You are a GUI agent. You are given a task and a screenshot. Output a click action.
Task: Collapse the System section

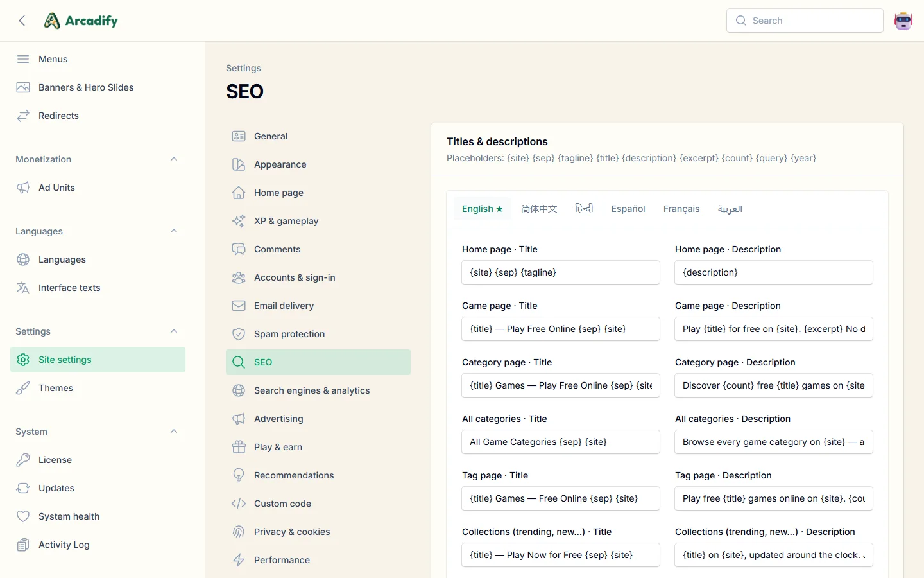174,432
